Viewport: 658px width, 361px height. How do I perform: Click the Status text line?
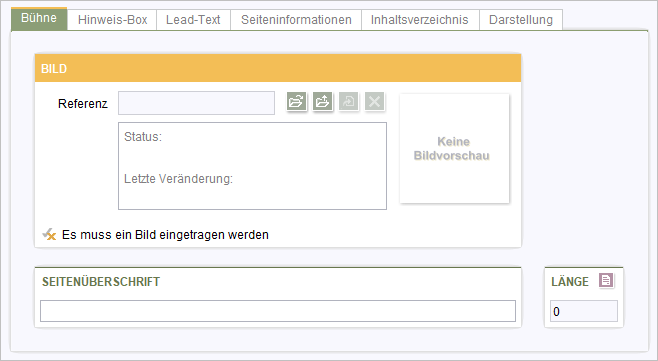click(143, 137)
